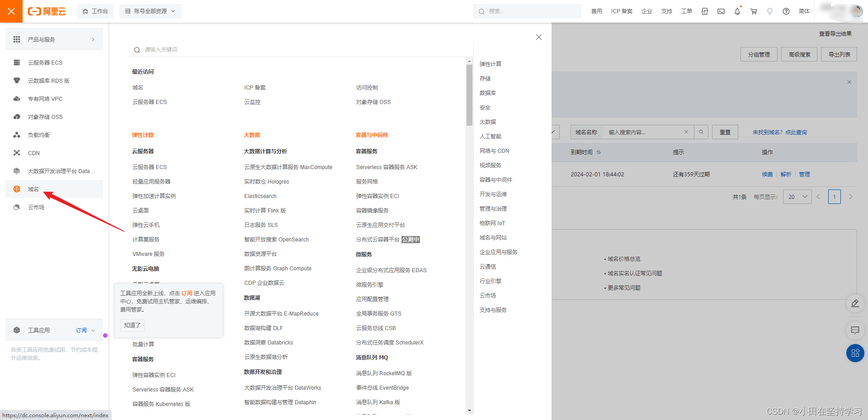Image resolution: width=868 pixels, height=420 pixels.
Task: Open page size dropdown showing 20
Action: coord(797,197)
